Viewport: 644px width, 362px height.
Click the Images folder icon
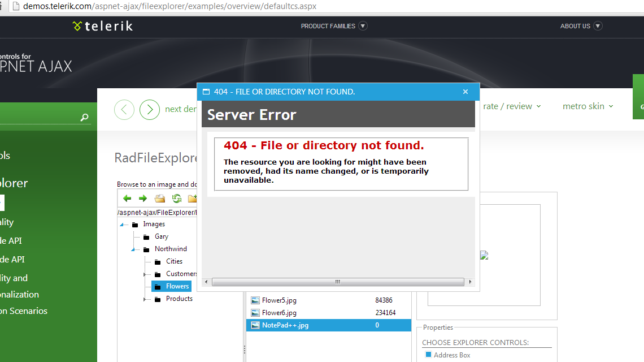[134, 225]
